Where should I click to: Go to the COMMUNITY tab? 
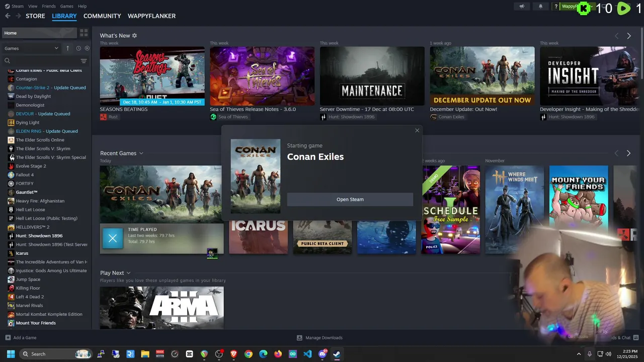102,16
